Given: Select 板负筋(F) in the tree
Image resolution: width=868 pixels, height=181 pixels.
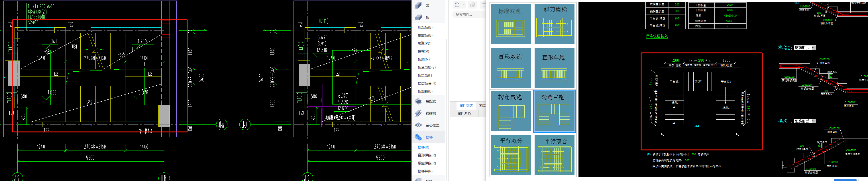Looking at the screenshot, I should tap(425, 75).
